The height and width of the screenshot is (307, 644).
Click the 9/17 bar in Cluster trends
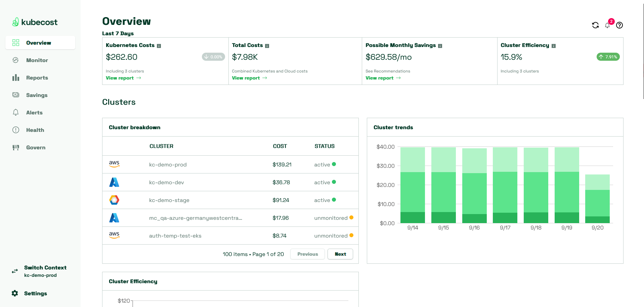pyautogui.click(x=505, y=185)
